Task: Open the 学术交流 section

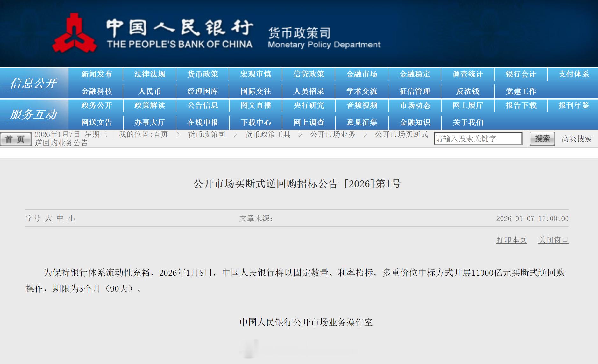Action: [362, 91]
